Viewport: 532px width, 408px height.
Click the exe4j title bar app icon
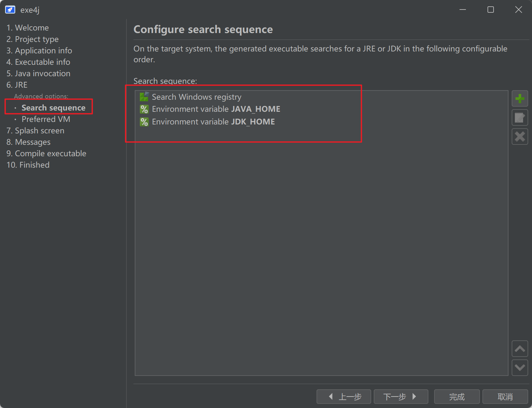click(10, 10)
